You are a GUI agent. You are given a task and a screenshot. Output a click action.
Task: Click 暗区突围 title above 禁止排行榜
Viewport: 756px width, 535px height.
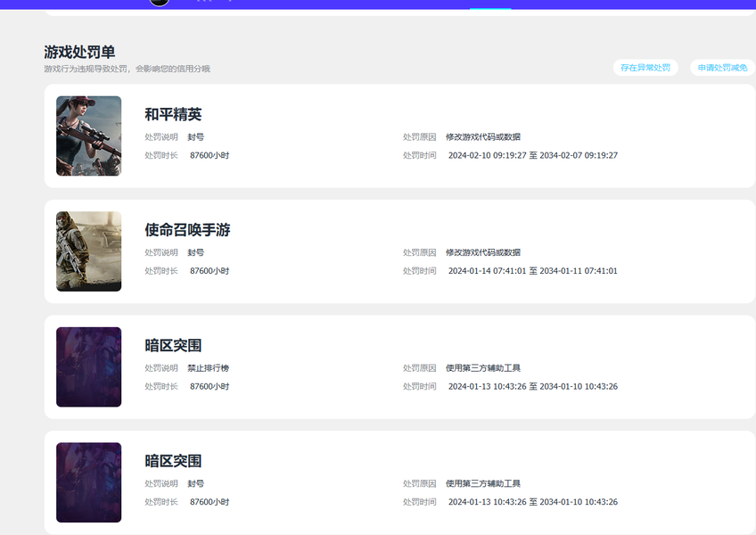(x=173, y=345)
